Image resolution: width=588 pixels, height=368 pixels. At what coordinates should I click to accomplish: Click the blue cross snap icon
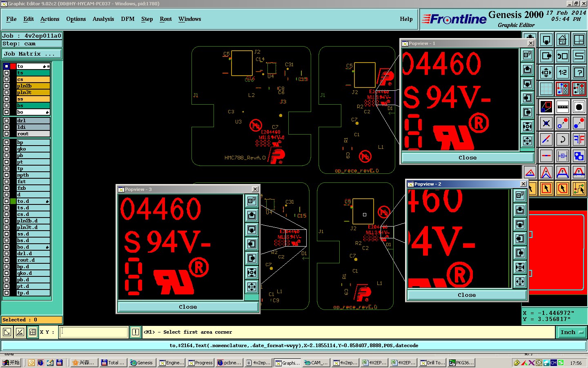546,123
